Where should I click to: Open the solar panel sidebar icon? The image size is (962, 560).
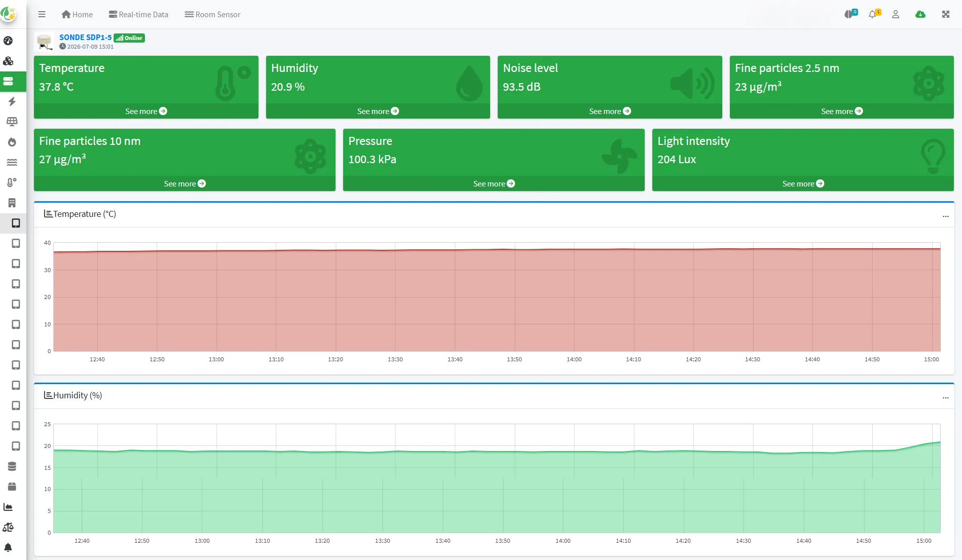tap(12, 122)
